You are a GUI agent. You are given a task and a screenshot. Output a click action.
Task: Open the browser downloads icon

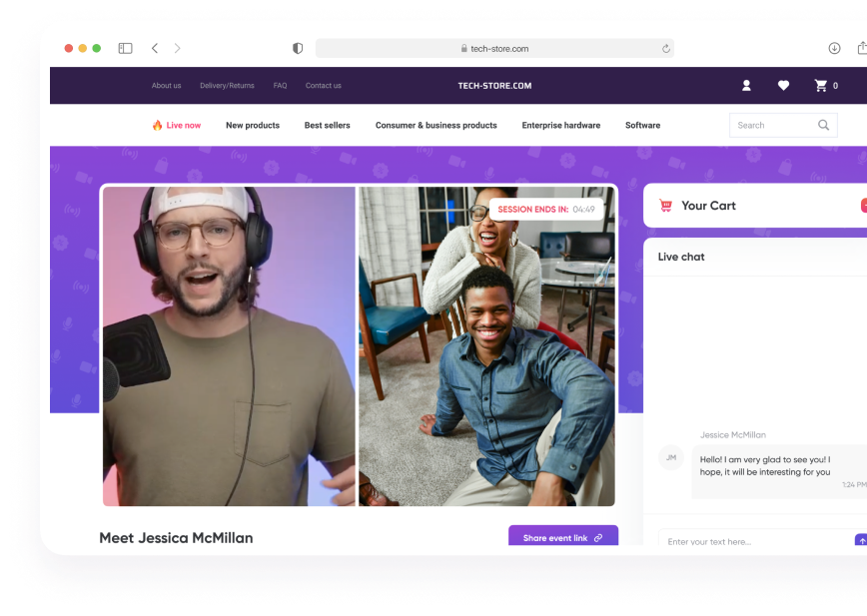[834, 49]
